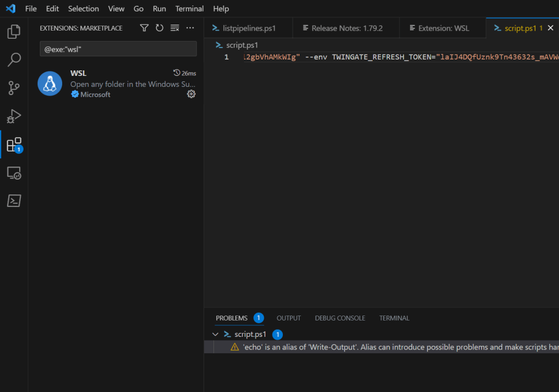Click the 26ms activation time text
The height and width of the screenshot is (392, 559).
click(188, 73)
